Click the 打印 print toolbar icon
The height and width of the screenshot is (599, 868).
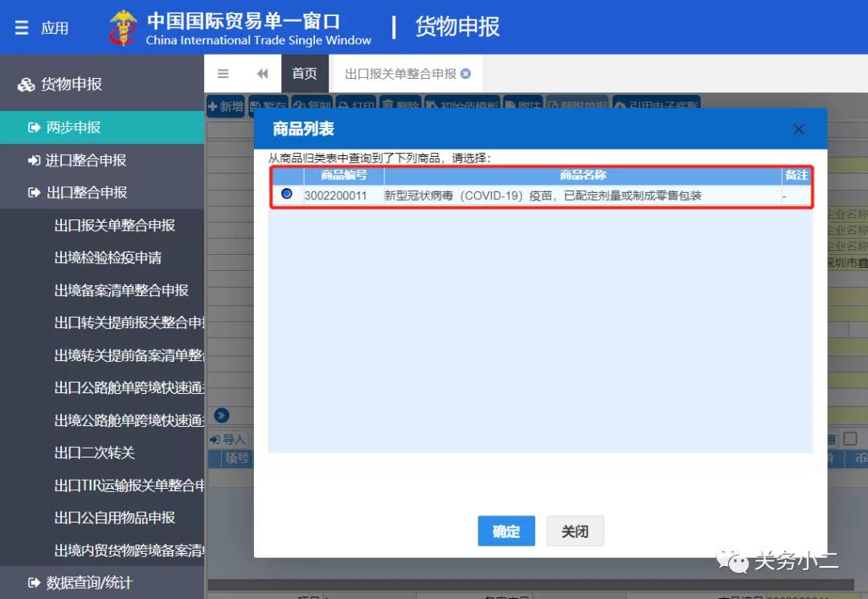(x=356, y=106)
